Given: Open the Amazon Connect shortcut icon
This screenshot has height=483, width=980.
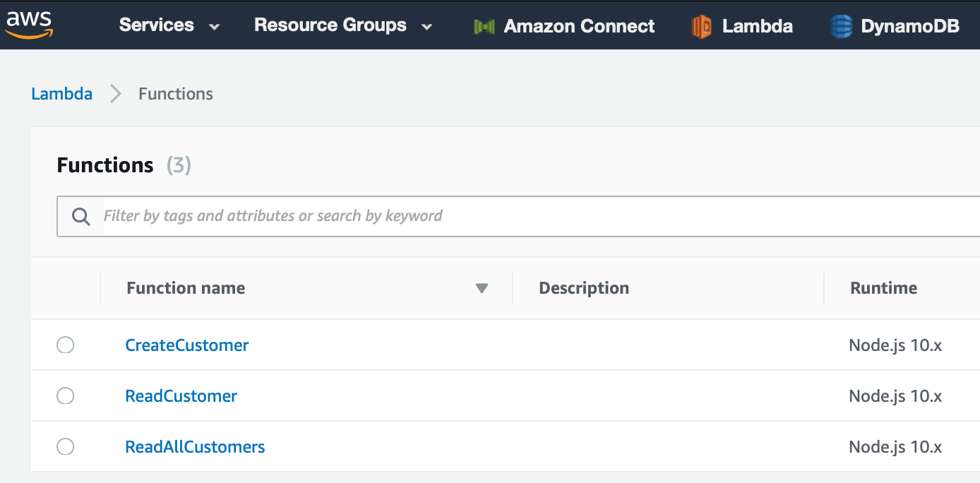Looking at the screenshot, I should coord(484,27).
